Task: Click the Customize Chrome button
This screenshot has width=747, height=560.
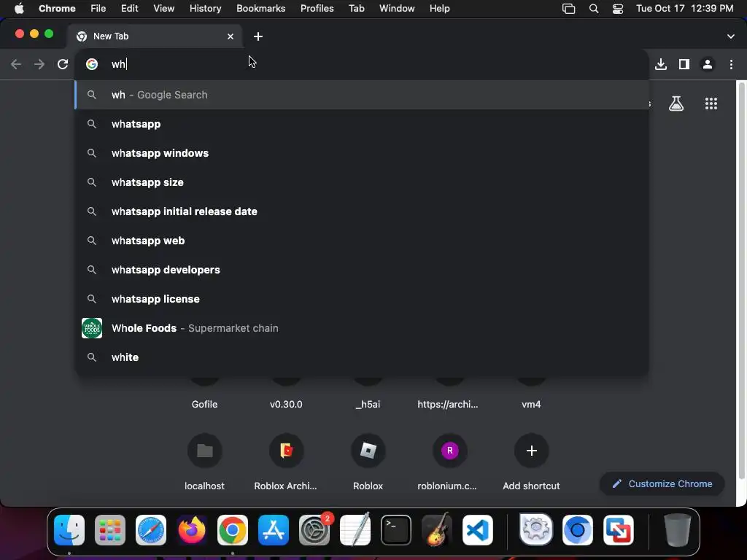Action: point(662,484)
